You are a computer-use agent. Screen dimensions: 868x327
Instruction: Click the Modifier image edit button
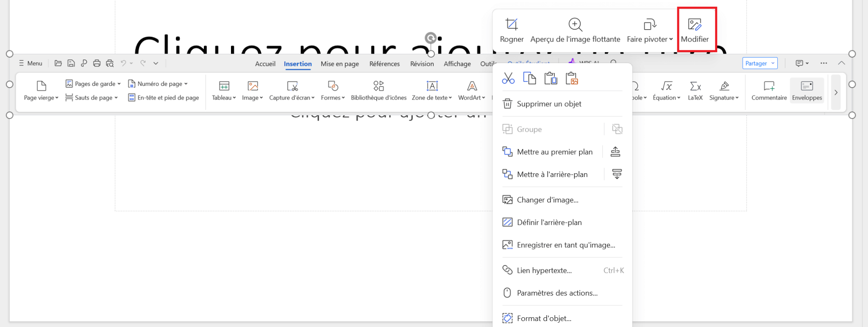tap(695, 30)
